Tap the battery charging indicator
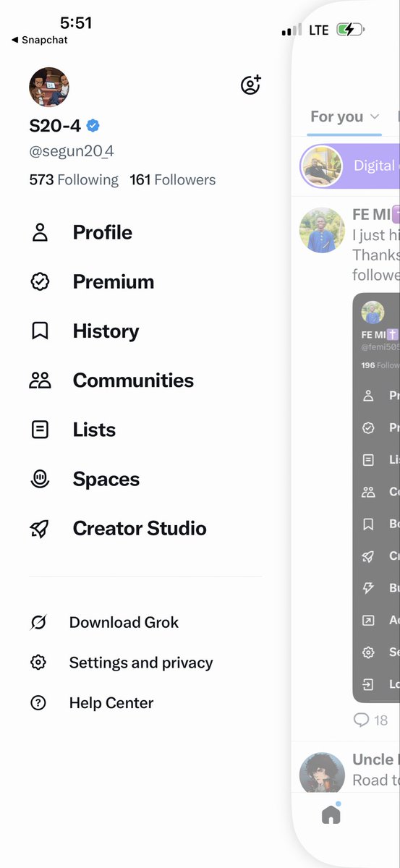Screen dimensions: 400x868 click(351, 30)
